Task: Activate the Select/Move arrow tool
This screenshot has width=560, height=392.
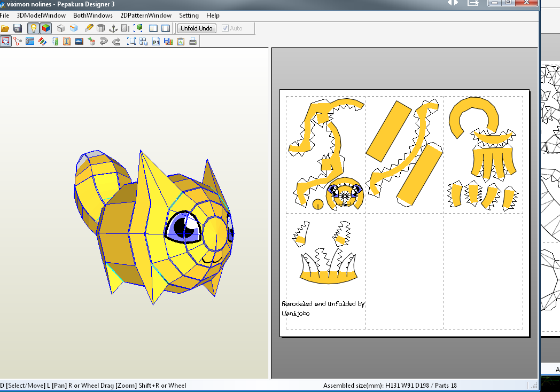Action: (6, 42)
